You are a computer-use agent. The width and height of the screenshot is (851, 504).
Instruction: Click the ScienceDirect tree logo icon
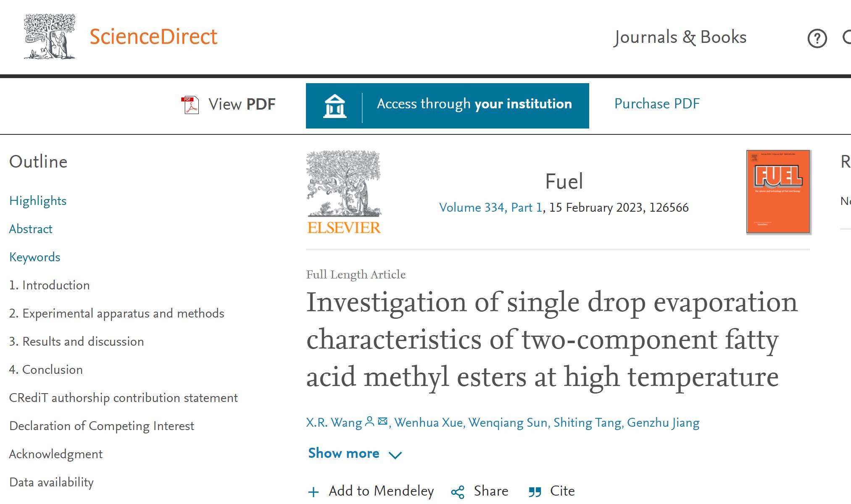[x=50, y=37]
